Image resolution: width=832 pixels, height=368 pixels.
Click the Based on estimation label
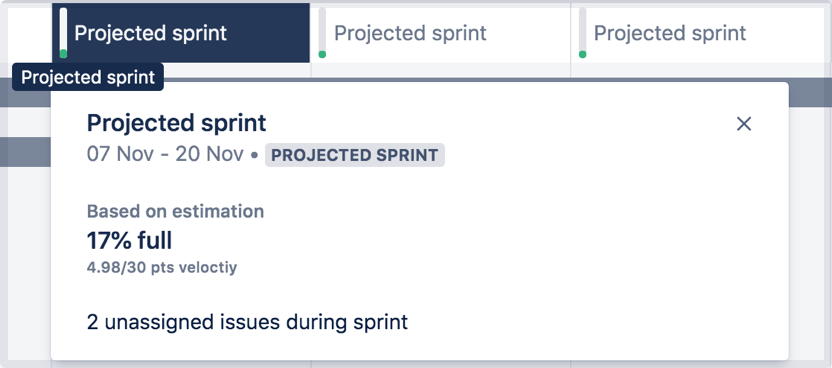coord(175,212)
